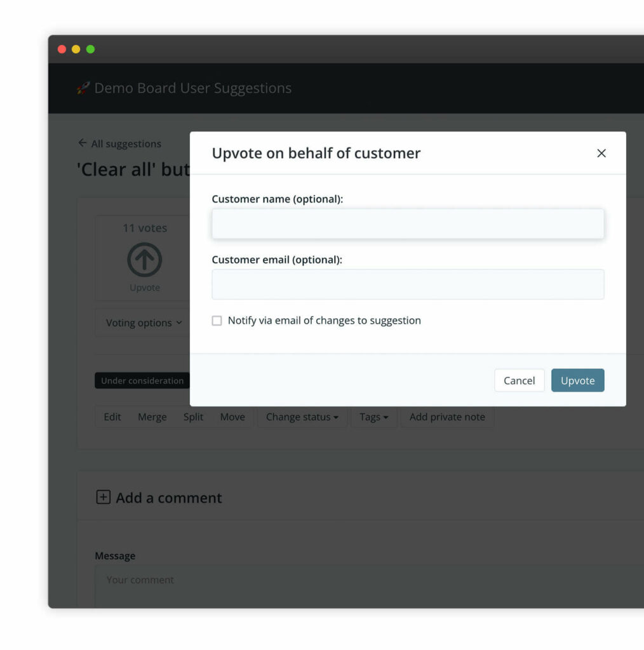This screenshot has height=650, width=644.
Task: Click the plus icon beside Add a comment
Action: pos(103,497)
